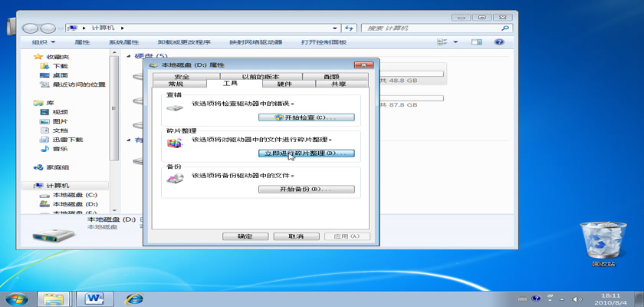Image resolution: width=644 pixels, height=307 pixels.
Task: Expand the view options dropdown arrow
Action: click(x=455, y=42)
